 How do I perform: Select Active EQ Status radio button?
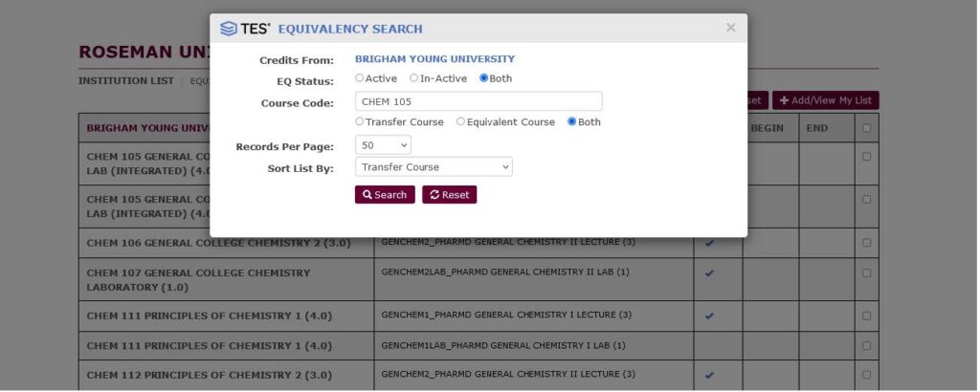pyautogui.click(x=360, y=78)
